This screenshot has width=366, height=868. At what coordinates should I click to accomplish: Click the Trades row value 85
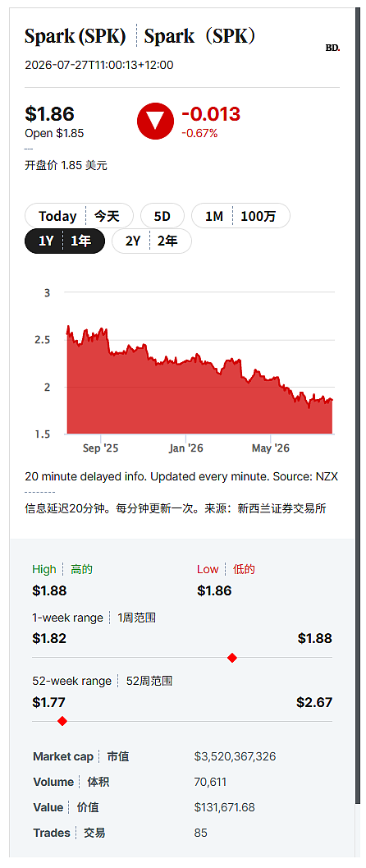201,833
